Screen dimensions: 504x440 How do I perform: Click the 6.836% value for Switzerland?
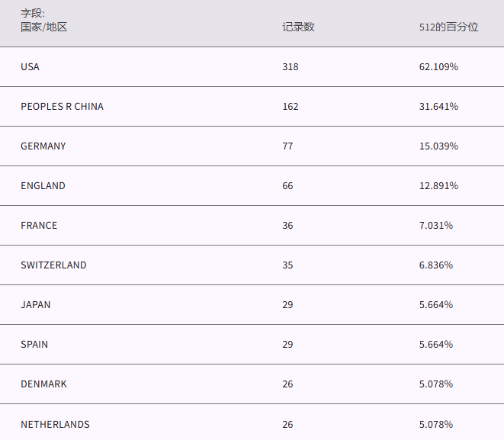(x=436, y=265)
